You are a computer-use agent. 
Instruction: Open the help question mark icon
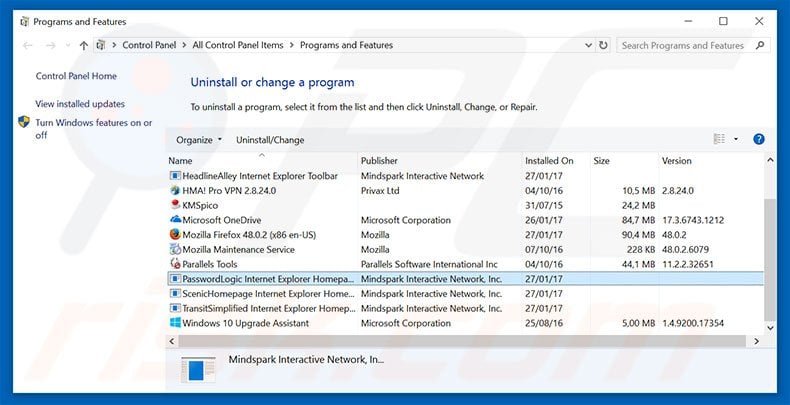pyautogui.click(x=759, y=140)
